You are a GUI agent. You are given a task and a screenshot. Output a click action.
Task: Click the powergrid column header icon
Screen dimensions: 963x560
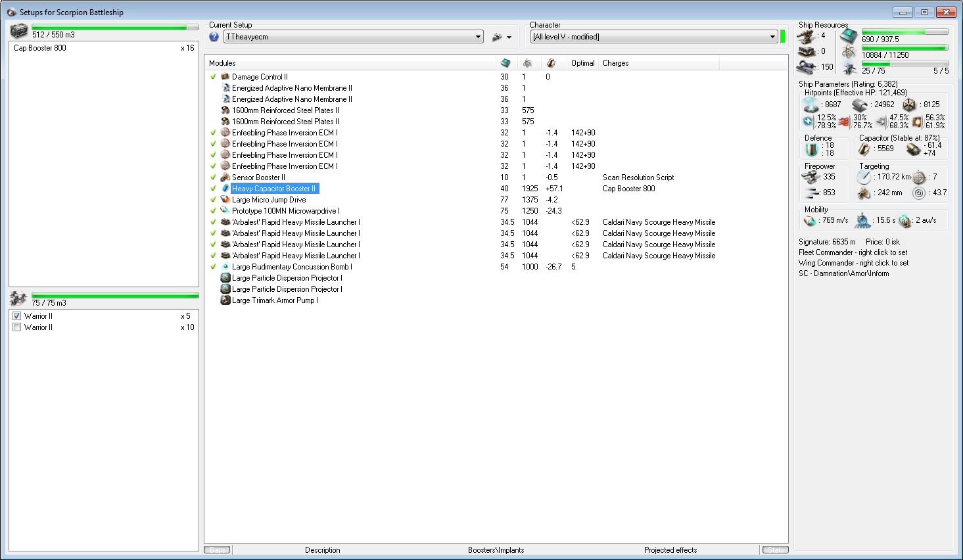click(x=528, y=63)
